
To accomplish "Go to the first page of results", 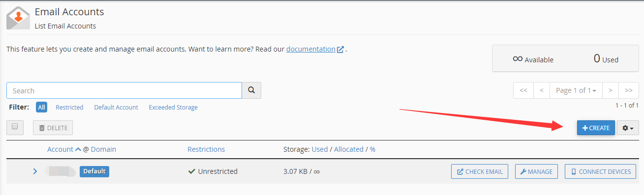I will [x=523, y=90].
